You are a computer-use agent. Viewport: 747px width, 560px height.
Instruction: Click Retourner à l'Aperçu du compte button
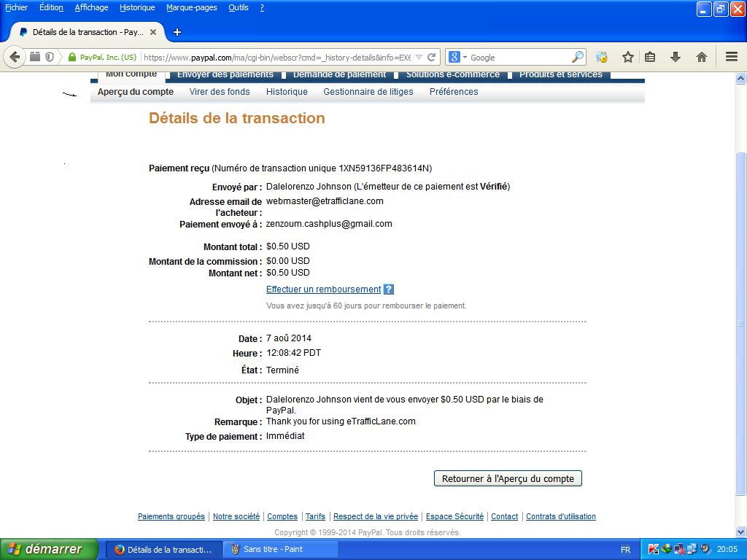click(x=508, y=478)
